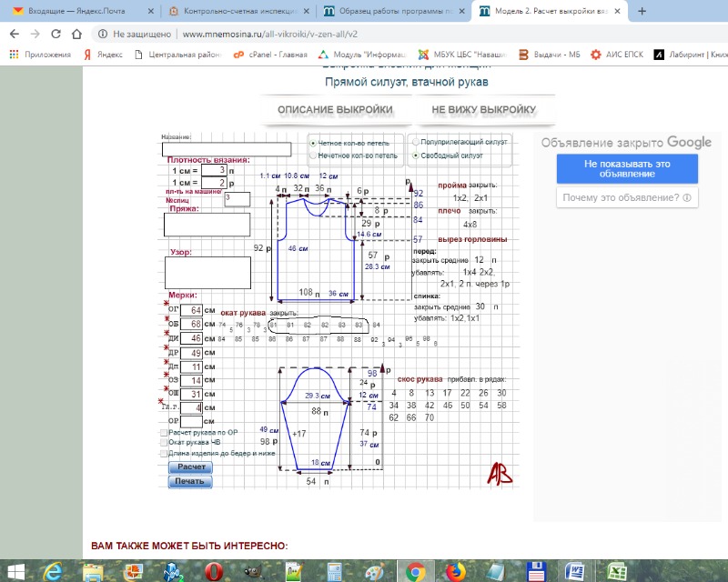The image size is (728, 582).
Task: Select "Нечетное кол-во петель" radio option
Action: [314, 156]
